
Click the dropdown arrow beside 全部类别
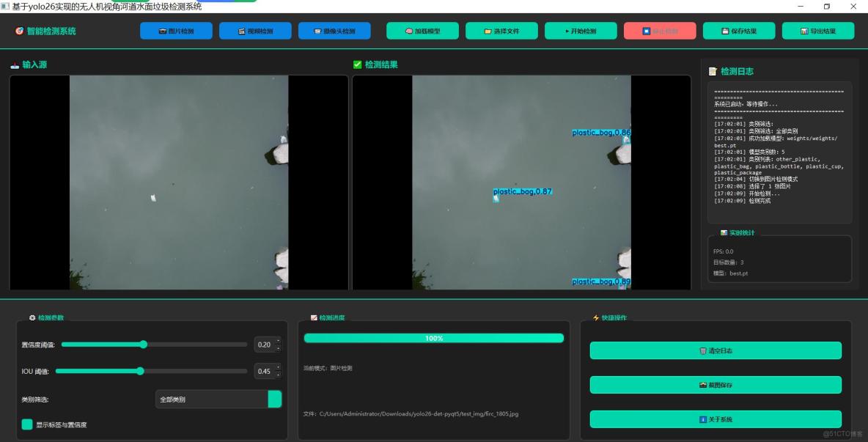tap(275, 399)
